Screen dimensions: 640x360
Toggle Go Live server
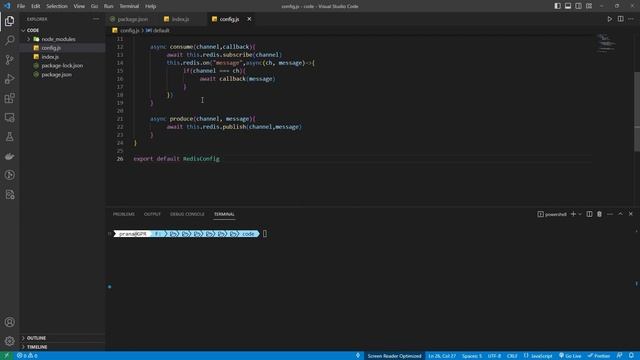coord(570,356)
